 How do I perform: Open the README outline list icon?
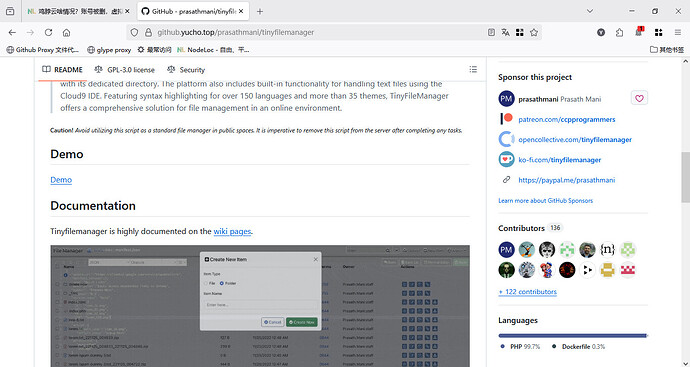(473, 69)
